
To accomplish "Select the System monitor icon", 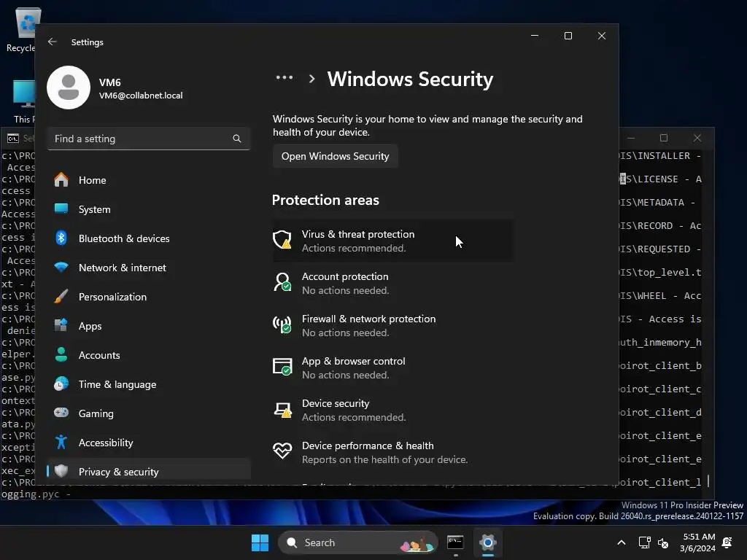I will tap(61, 209).
